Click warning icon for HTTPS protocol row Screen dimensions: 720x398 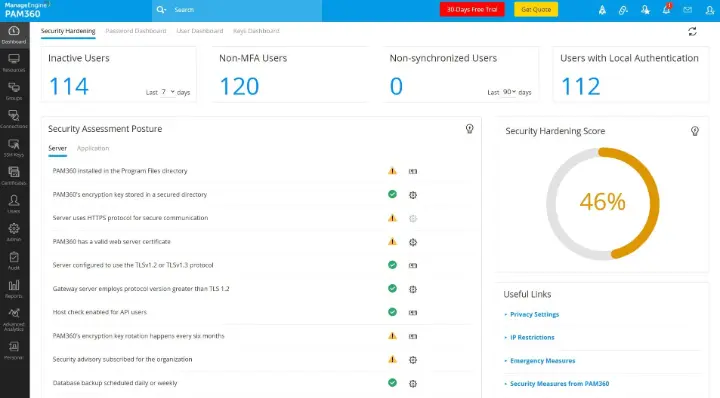point(392,218)
